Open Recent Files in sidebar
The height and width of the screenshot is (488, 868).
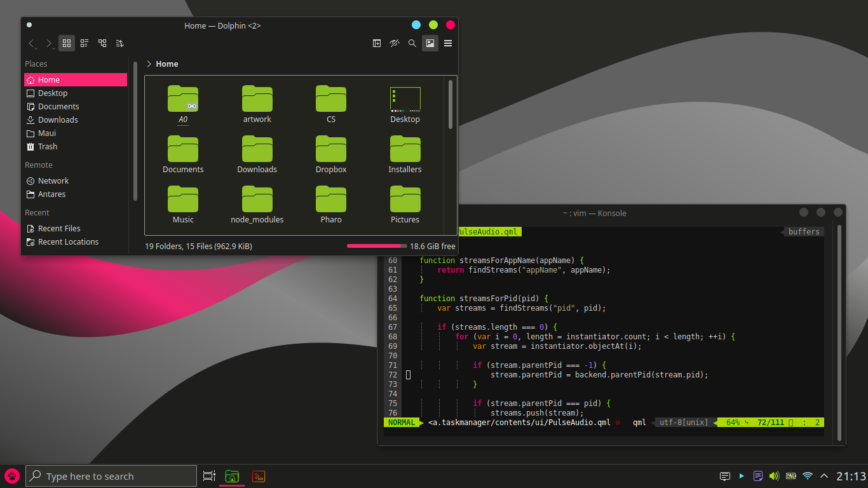coord(76,229)
